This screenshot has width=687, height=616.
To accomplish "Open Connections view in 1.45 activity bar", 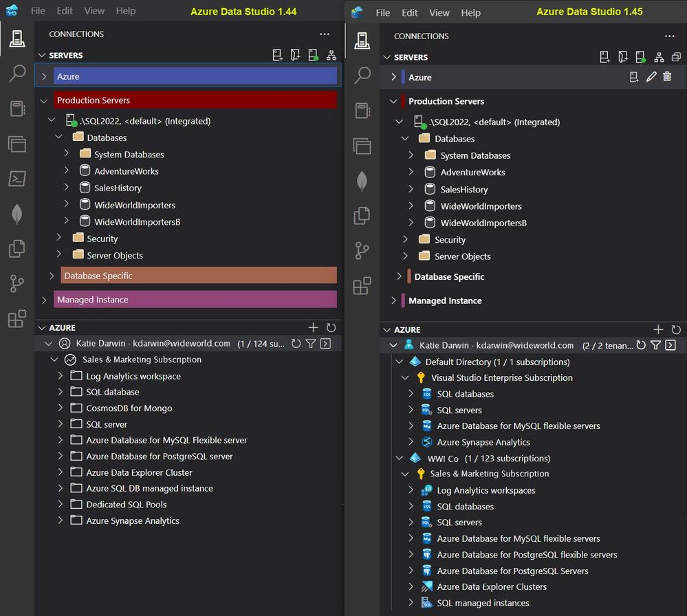I will pyautogui.click(x=362, y=41).
